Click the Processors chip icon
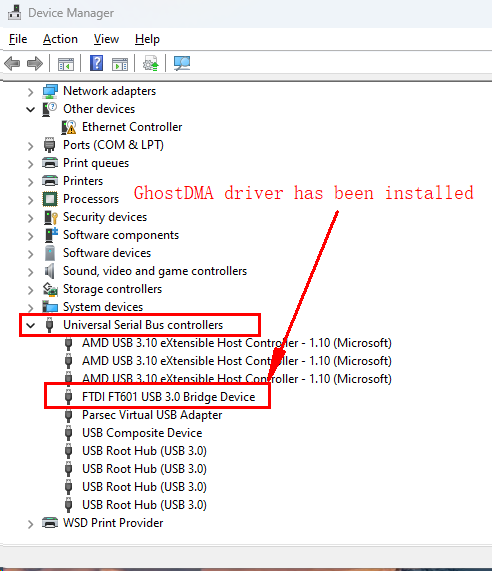 tap(50, 199)
